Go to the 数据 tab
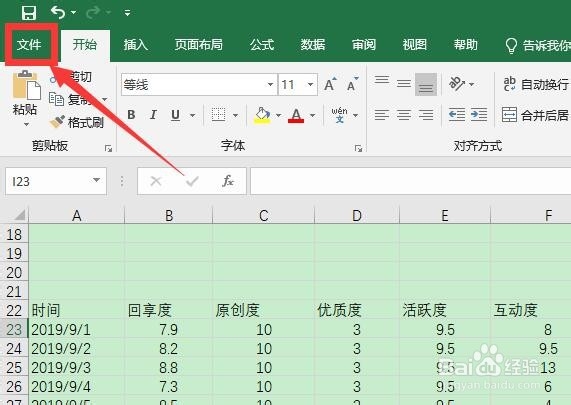 pos(313,44)
